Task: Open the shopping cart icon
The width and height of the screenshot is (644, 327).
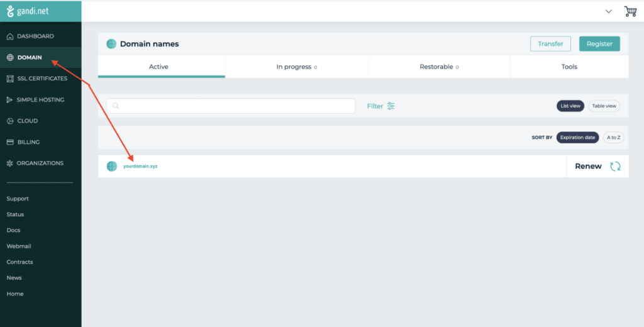Action: pyautogui.click(x=630, y=11)
